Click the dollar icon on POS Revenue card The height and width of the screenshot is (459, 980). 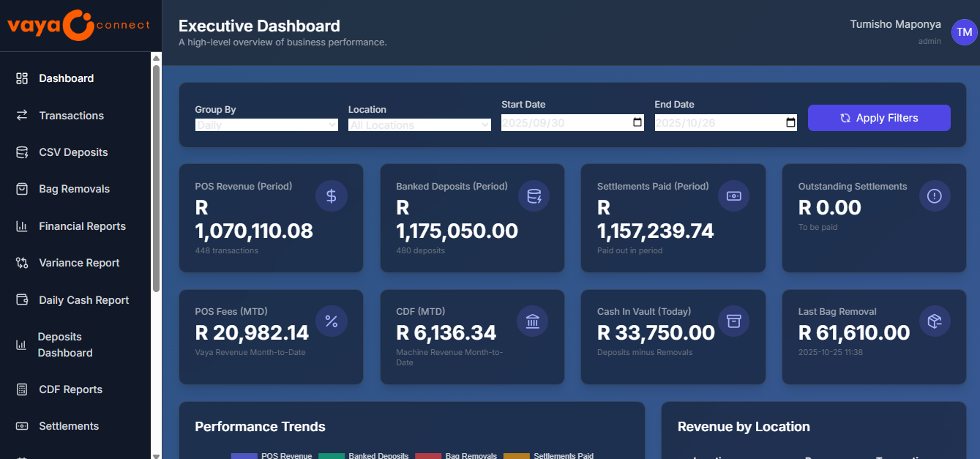tap(331, 195)
